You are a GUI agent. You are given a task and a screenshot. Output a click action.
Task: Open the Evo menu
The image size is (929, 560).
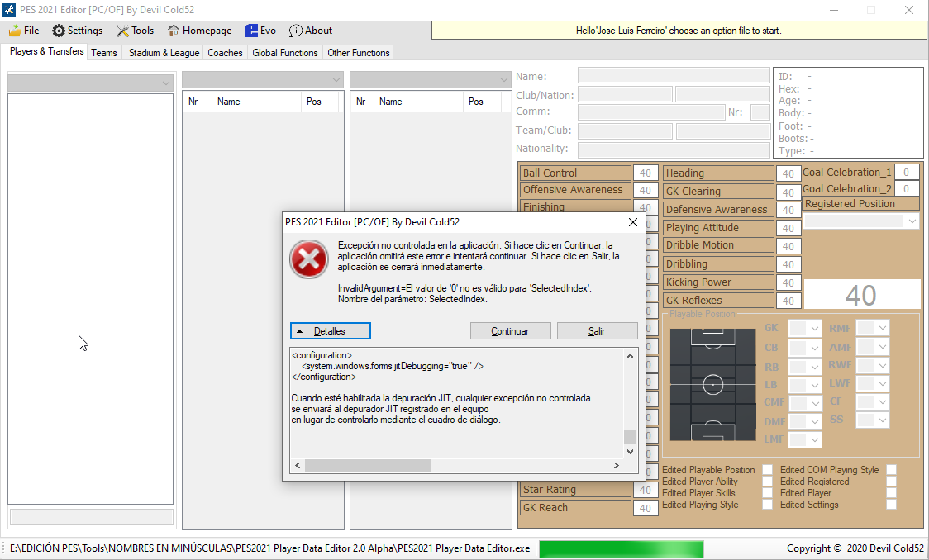coord(260,31)
